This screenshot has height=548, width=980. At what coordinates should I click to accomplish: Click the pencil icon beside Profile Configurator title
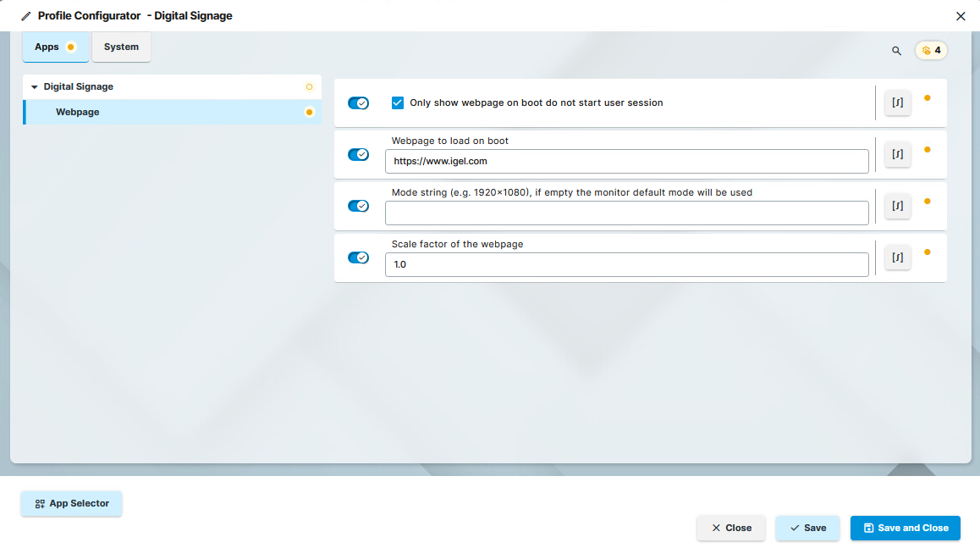[x=25, y=14]
